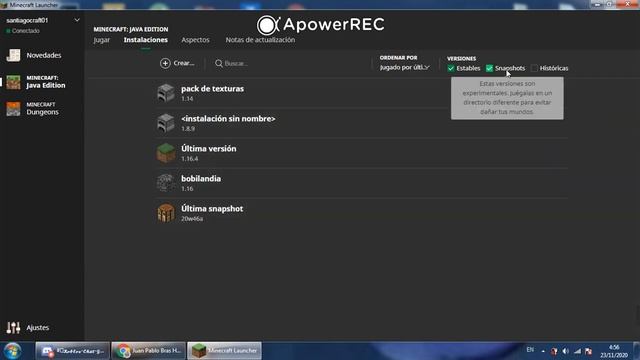Switch to the Instalaciones tab

point(146,40)
